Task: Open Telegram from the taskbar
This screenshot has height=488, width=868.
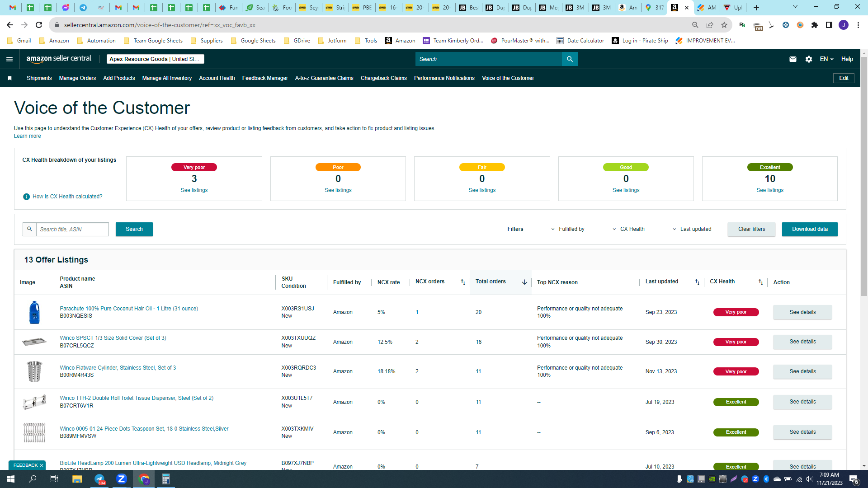Action: pos(99,479)
